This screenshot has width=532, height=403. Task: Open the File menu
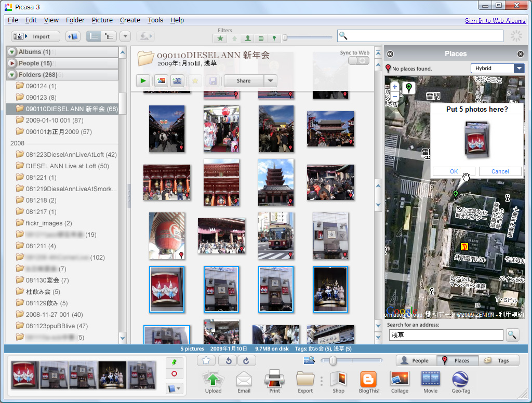pyautogui.click(x=13, y=20)
